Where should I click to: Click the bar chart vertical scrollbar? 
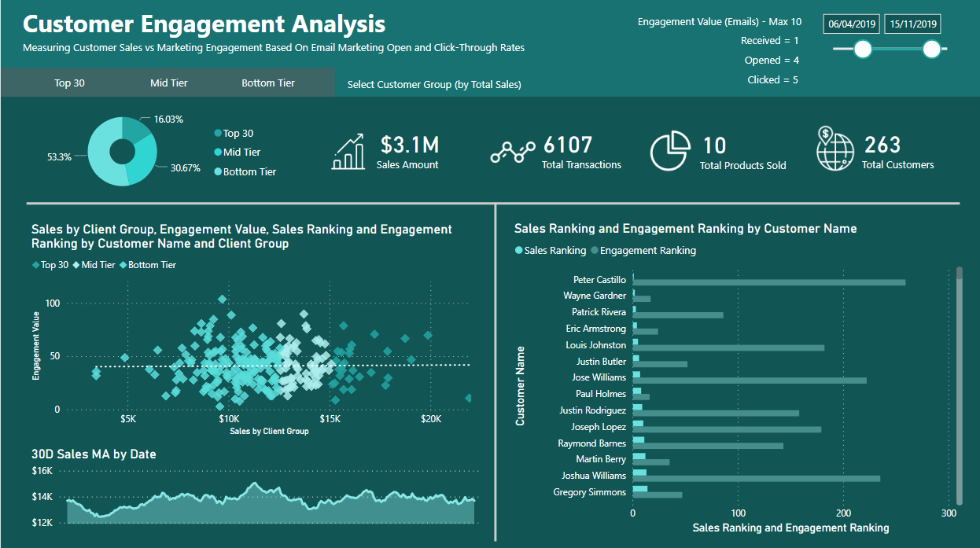click(x=959, y=385)
